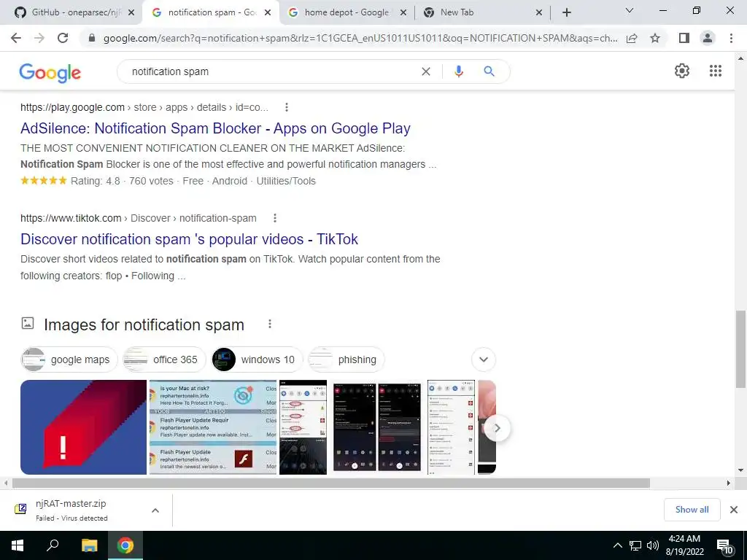Viewport: 747px width, 560px height.
Task: Open white phone notification list image
Action: [451, 427]
